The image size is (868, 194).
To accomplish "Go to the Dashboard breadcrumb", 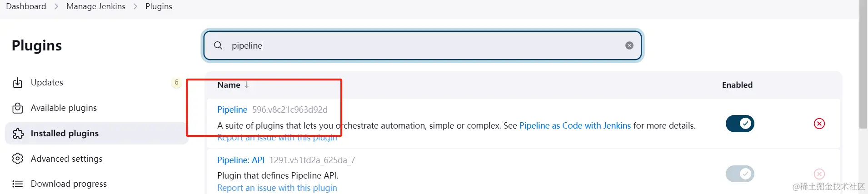I will pyautogui.click(x=26, y=6).
